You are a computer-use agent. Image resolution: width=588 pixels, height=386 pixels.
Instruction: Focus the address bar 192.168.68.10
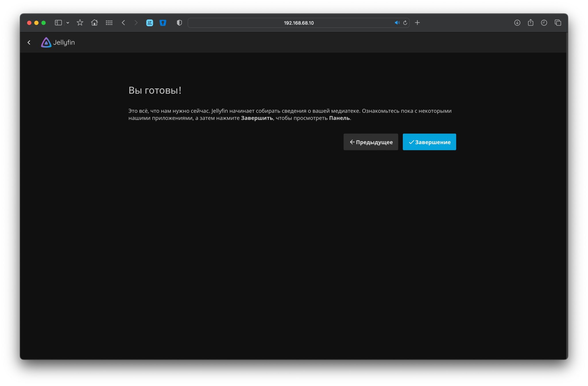[299, 23]
